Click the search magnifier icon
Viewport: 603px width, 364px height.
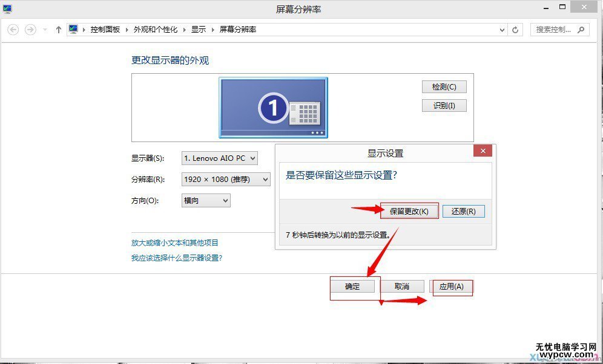pyautogui.click(x=581, y=30)
